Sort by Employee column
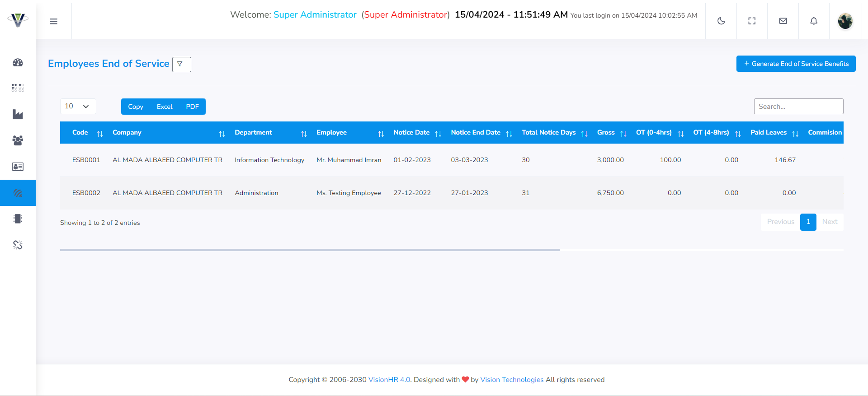 tap(349, 133)
